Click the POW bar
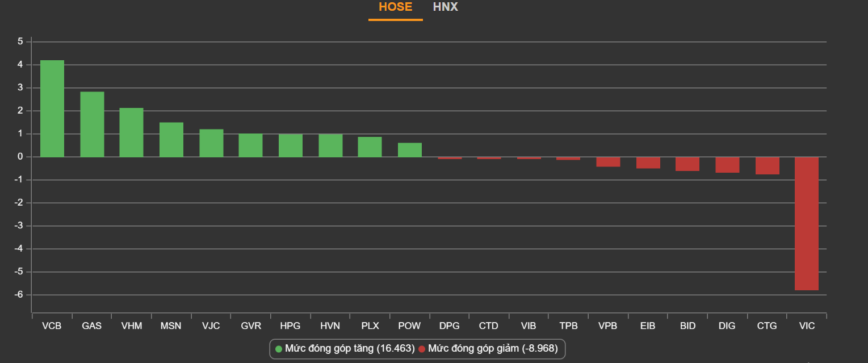Viewport: 868px width, 363px height. (409, 150)
